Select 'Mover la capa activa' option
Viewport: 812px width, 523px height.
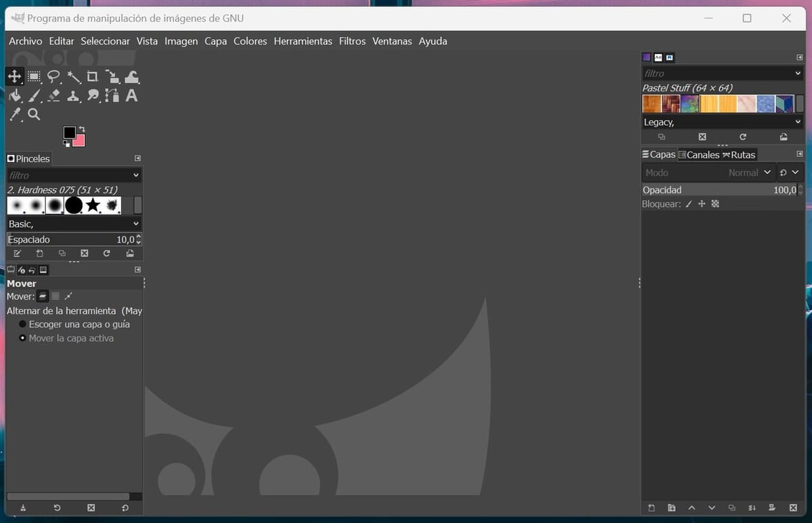[66, 338]
